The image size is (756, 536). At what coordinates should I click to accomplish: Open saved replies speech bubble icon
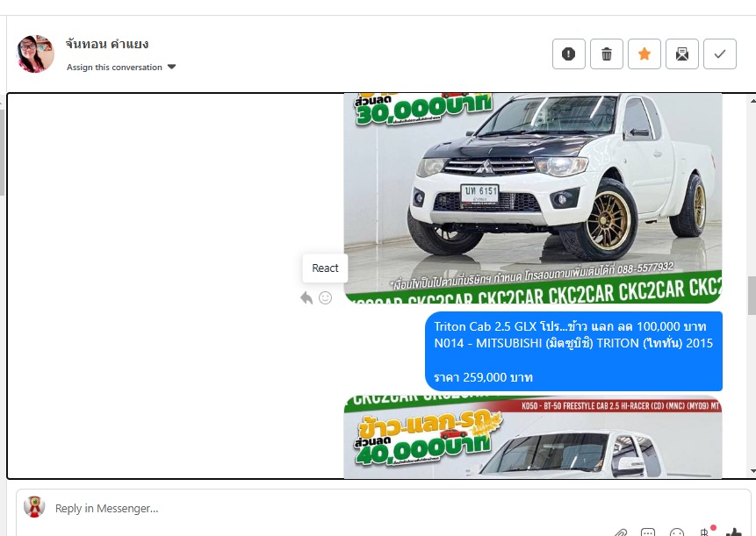click(x=648, y=532)
